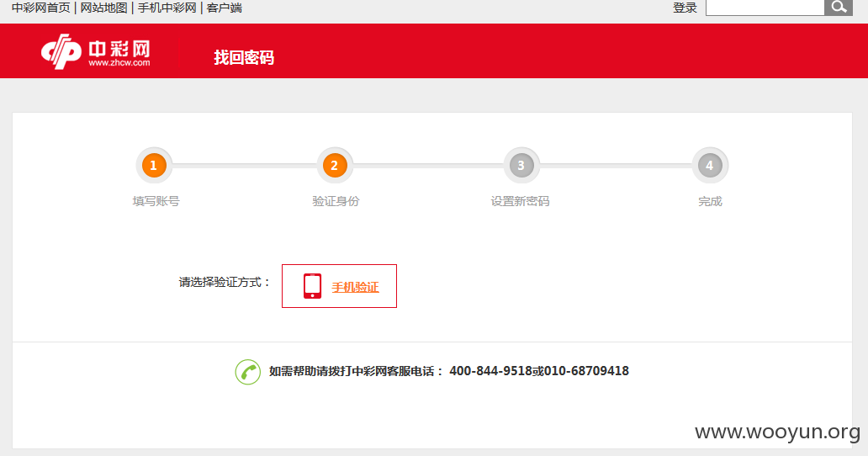
Task: Go to 手机中彩网 link
Action: (167, 8)
